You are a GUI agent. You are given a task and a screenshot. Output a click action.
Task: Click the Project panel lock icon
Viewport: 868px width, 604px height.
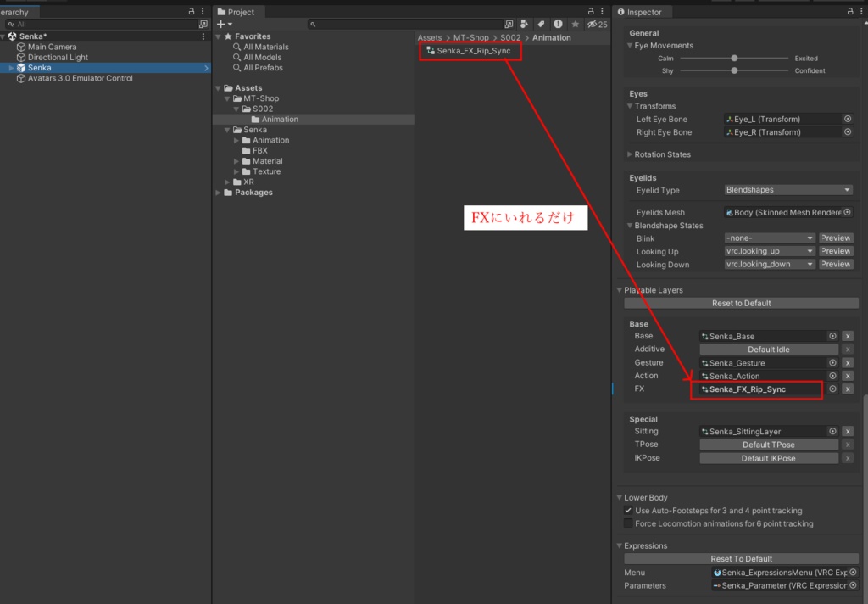(591, 11)
